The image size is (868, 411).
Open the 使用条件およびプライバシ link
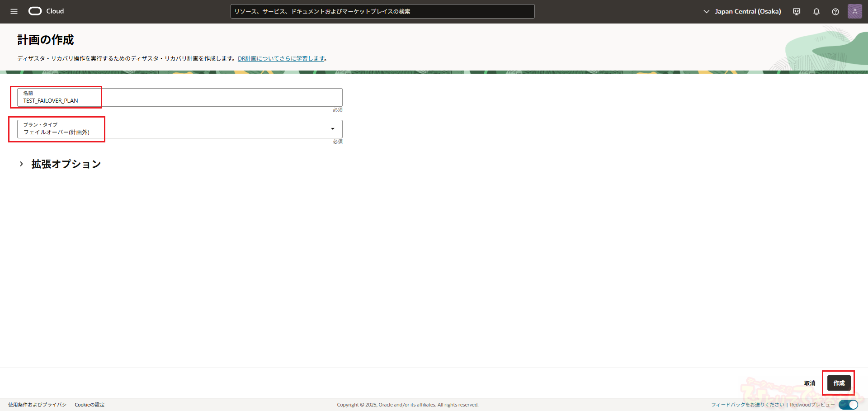pyautogui.click(x=37, y=405)
